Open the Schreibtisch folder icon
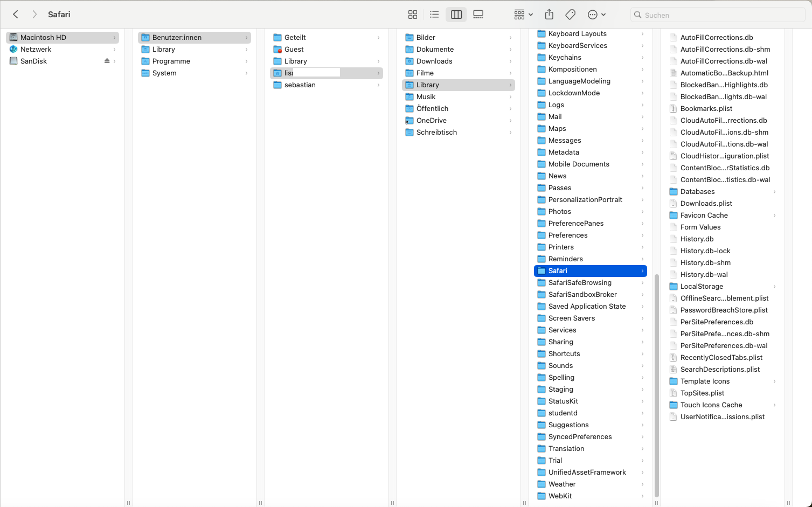 410,132
